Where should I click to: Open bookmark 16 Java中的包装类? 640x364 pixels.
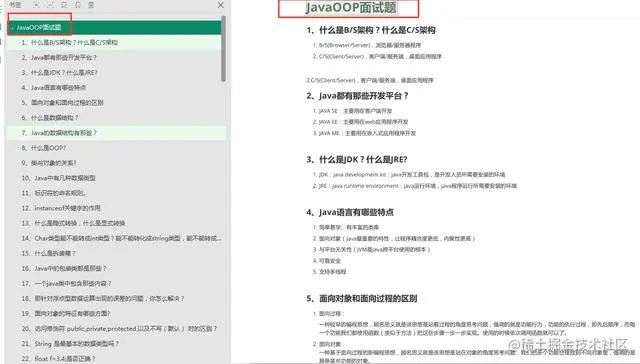coord(64,269)
